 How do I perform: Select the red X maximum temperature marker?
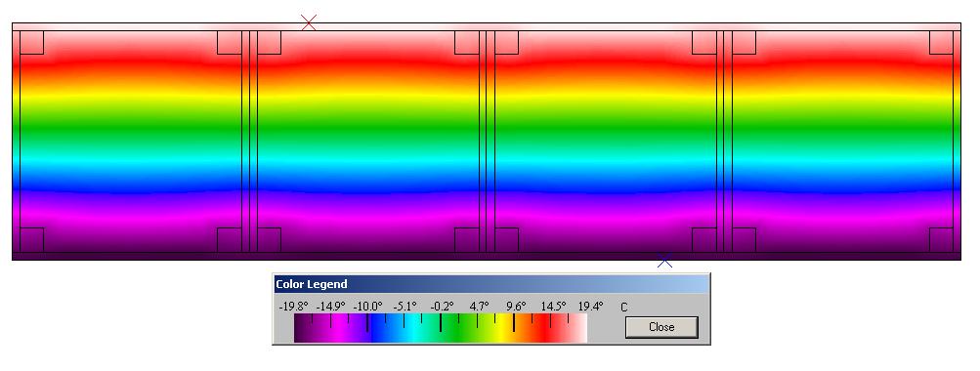309,22
